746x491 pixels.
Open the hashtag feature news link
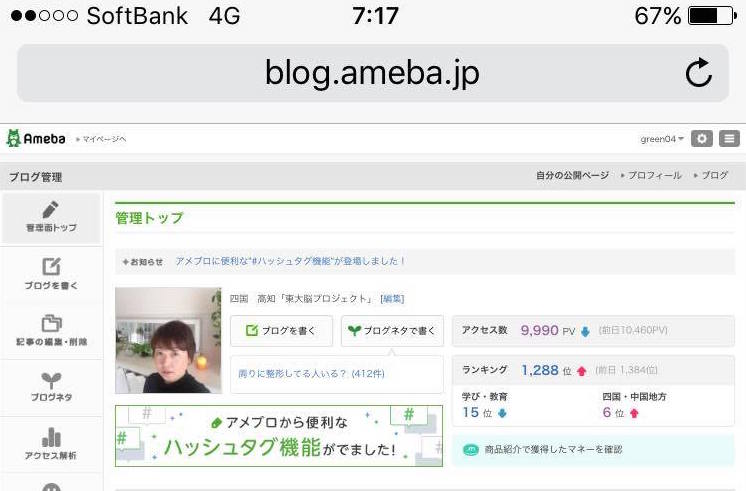pos(290,261)
